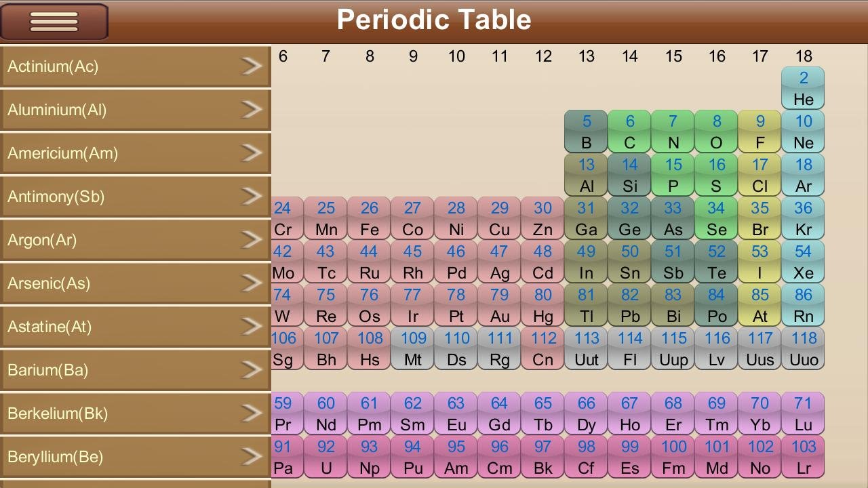Select the Neon (Ne) element tile

803,131
